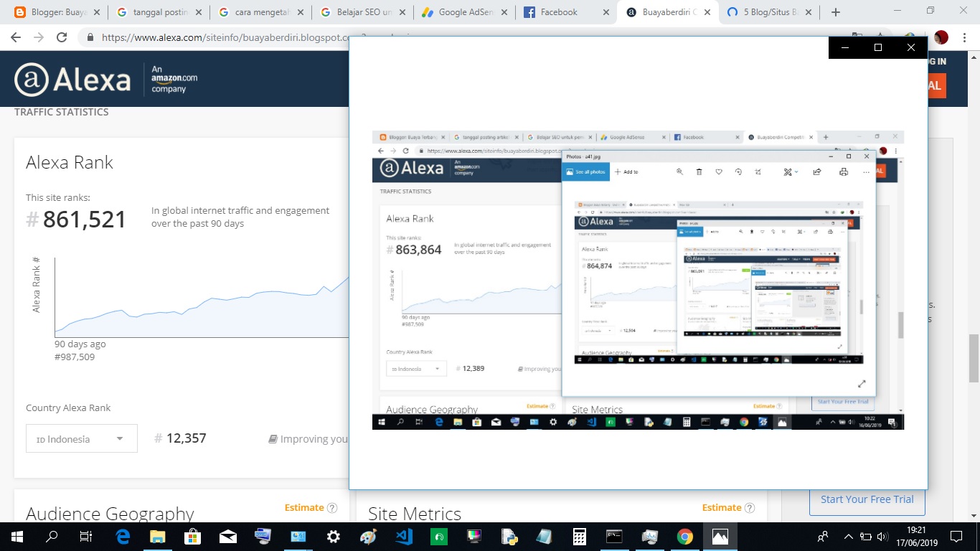Select the country rank 12,357
This screenshot has height=551, width=980.
(x=186, y=438)
